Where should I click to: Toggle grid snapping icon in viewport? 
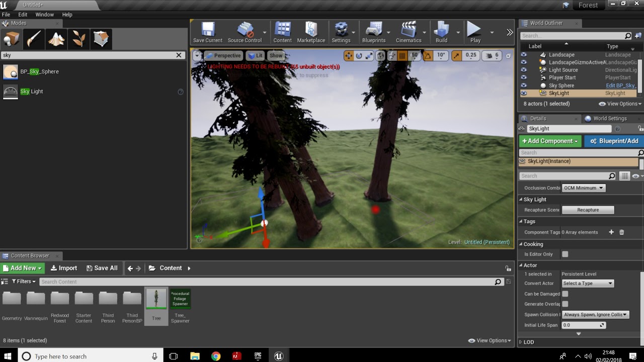[402, 56]
